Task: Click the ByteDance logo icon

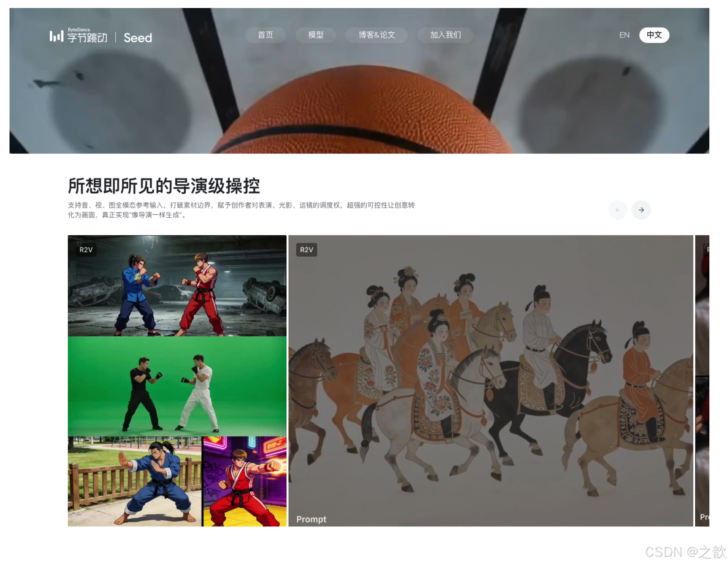Action: pyautogui.click(x=56, y=36)
